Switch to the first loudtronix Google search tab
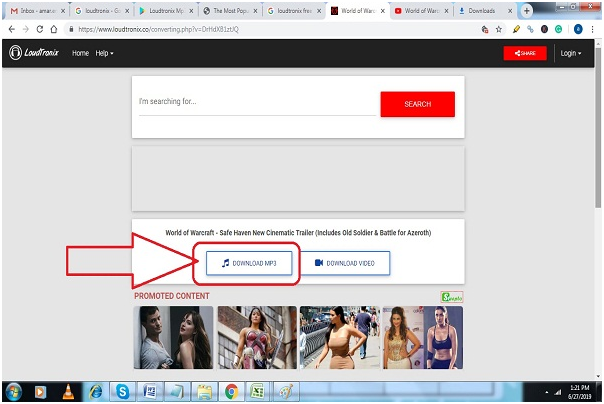The image size is (604, 404). coord(101,11)
